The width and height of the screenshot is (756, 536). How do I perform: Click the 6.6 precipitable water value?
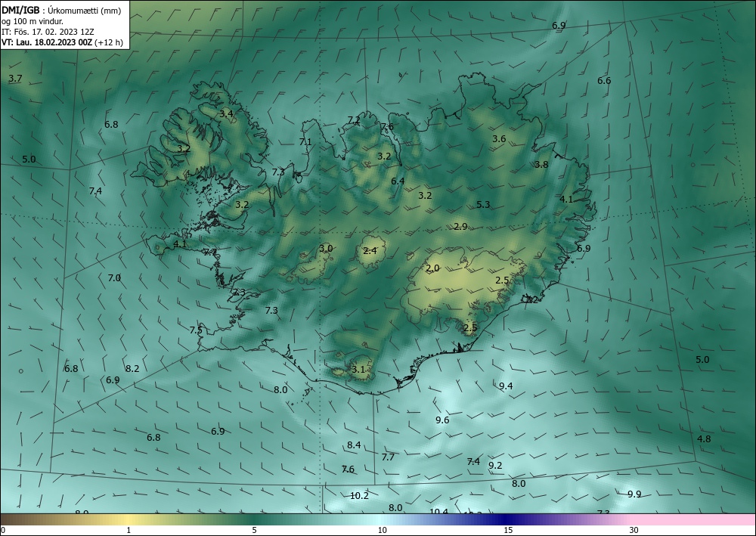604,80
